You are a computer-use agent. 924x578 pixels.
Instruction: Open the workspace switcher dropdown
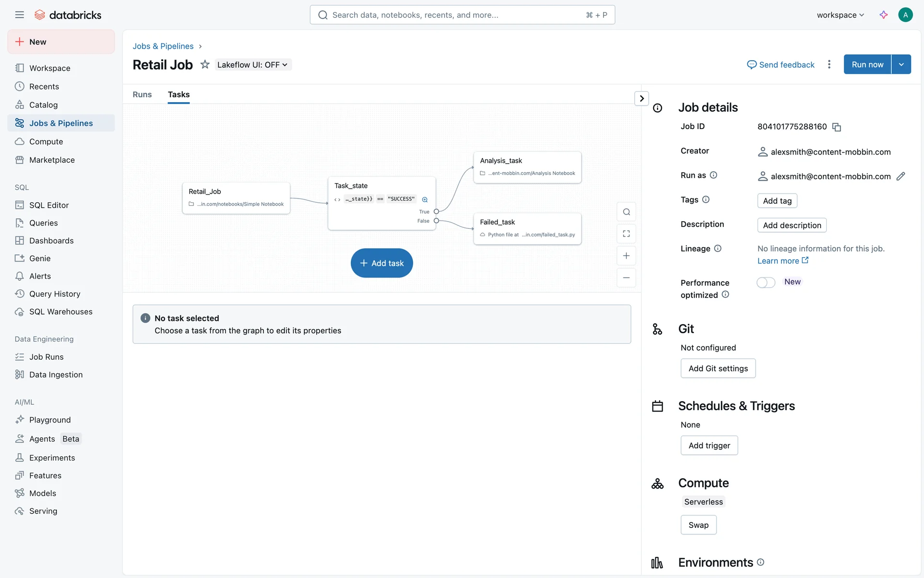click(x=840, y=15)
